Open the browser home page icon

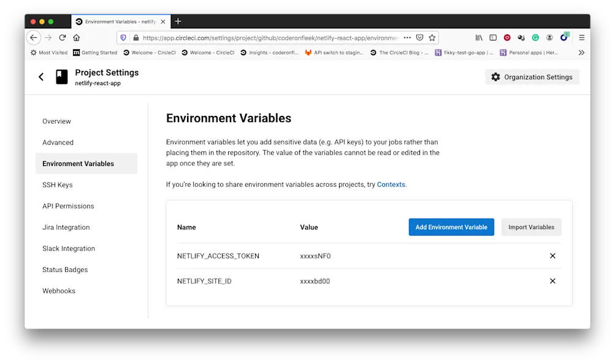pyautogui.click(x=77, y=37)
